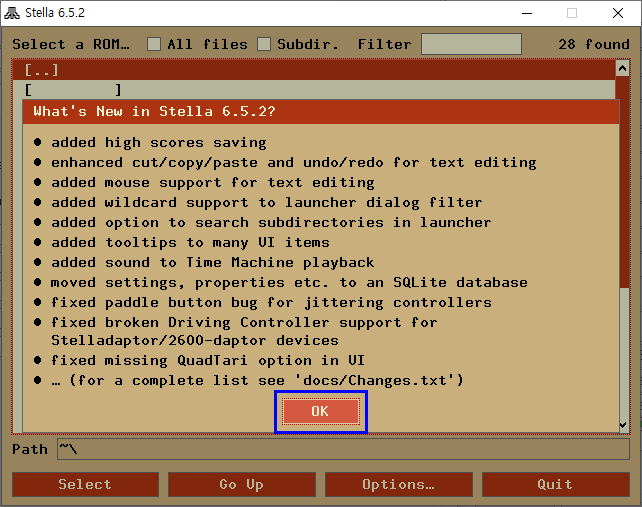Image resolution: width=642 pixels, height=507 pixels.
Task: Click 'fixed paddle button bug for jittering controllers'
Action: (271, 303)
